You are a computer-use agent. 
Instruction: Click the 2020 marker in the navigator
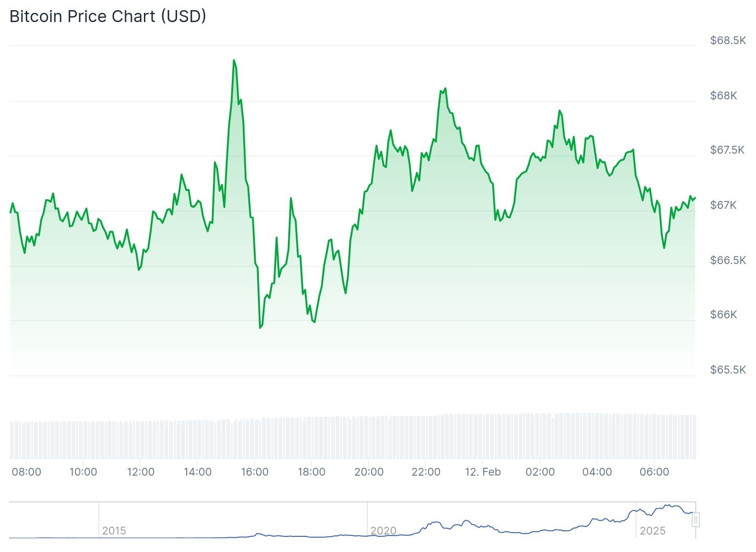383,531
